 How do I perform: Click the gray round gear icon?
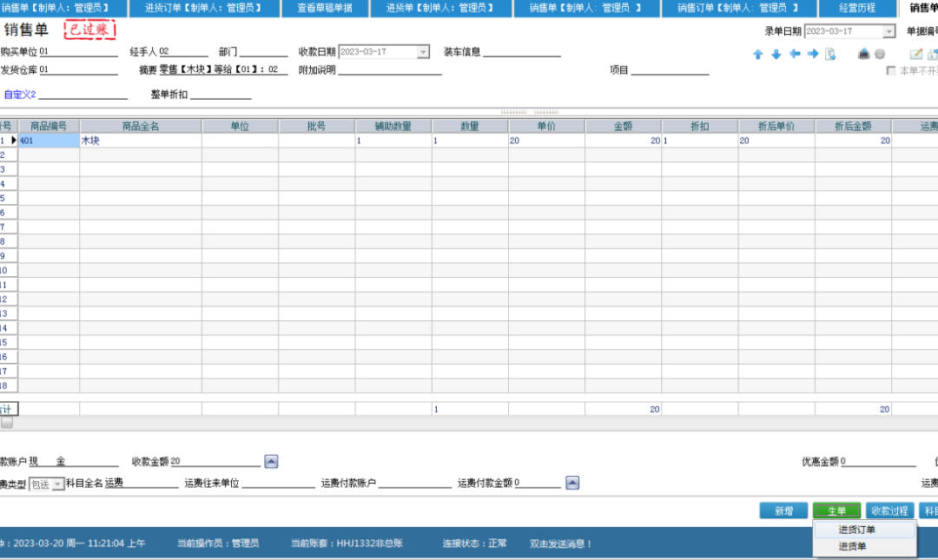tap(879, 54)
